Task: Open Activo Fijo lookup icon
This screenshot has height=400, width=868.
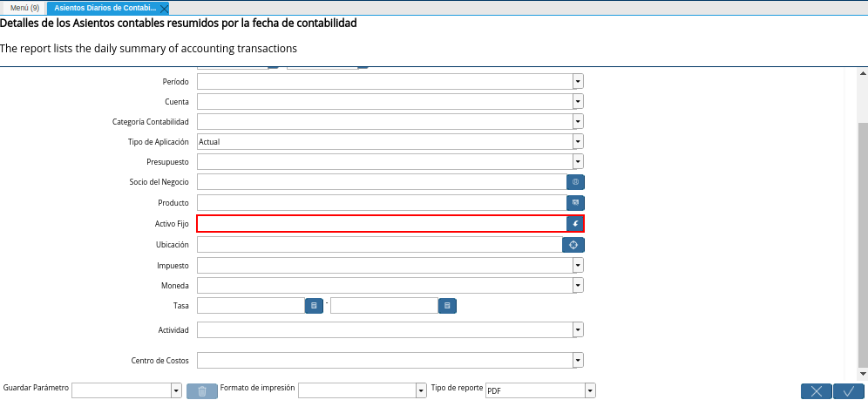Action: point(575,223)
